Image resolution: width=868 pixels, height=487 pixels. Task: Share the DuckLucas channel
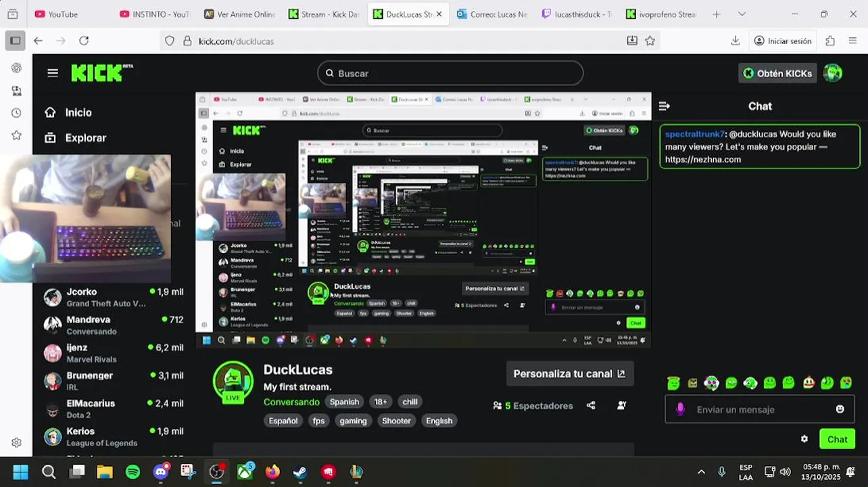591,406
